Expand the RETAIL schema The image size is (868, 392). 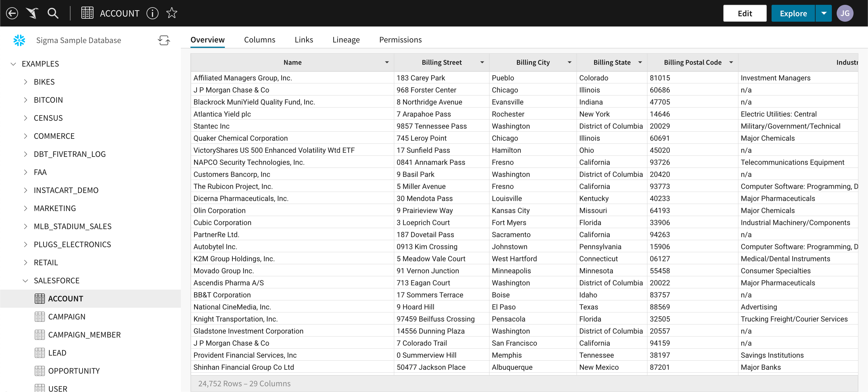[26, 263]
